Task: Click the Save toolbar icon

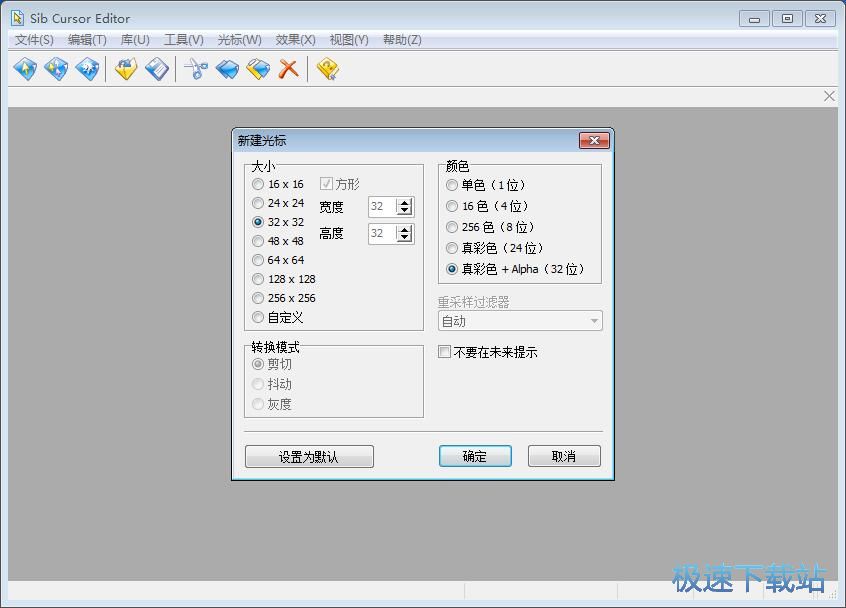Action: pos(157,68)
